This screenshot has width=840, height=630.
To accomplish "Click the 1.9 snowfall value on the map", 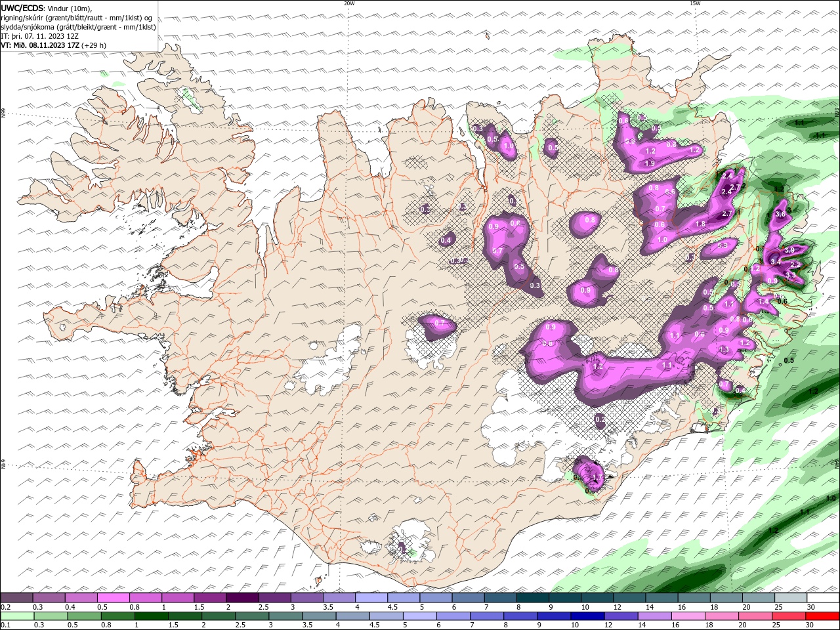I will 650,163.
